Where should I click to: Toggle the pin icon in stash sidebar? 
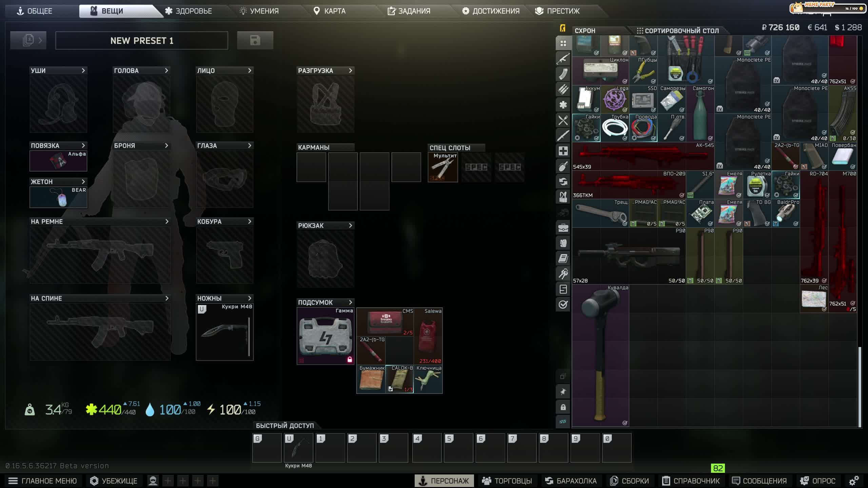[x=563, y=392]
